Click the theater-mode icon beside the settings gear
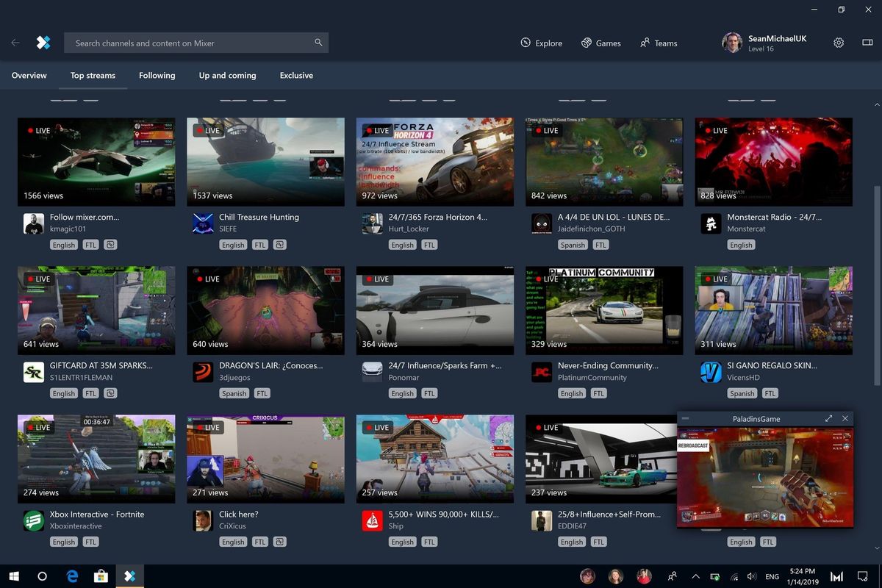 (x=867, y=43)
